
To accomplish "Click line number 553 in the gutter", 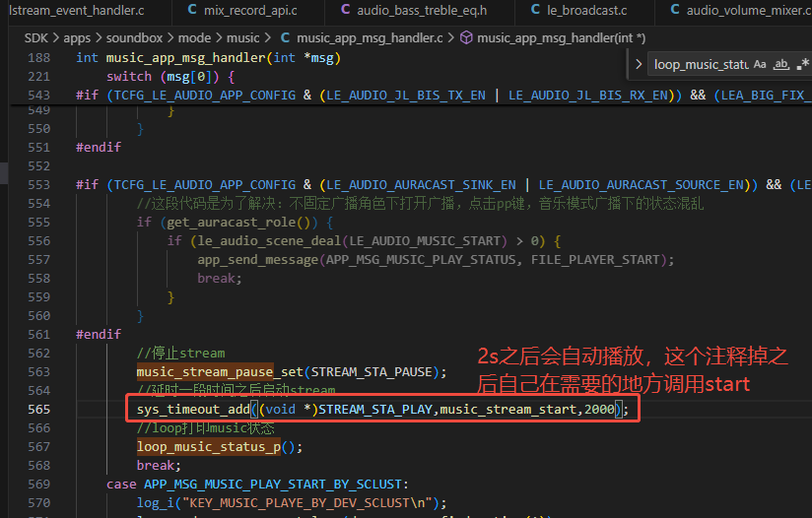I will [x=38, y=185].
